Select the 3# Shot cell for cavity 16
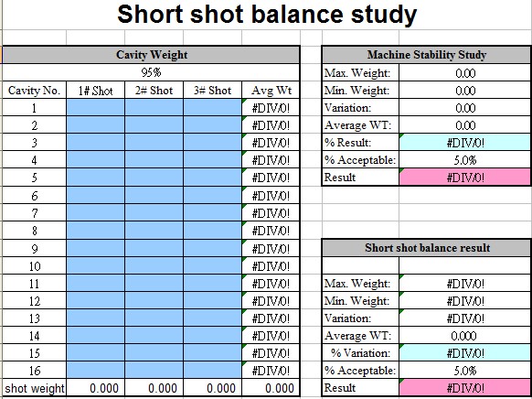The height and width of the screenshot is (399, 532). point(212,370)
